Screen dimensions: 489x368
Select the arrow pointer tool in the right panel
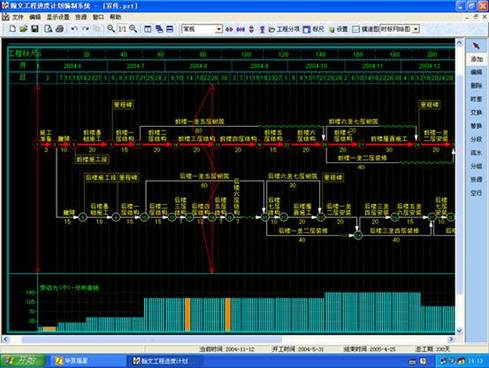click(476, 45)
